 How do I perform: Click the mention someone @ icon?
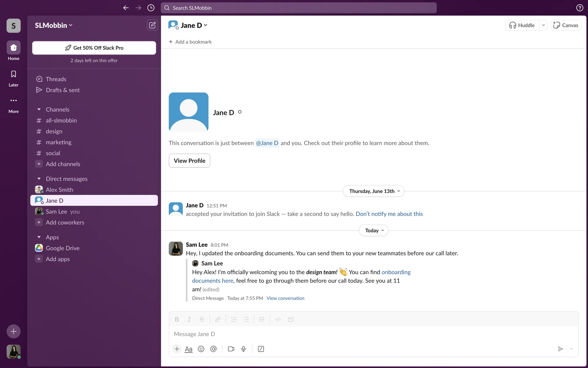pos(213,349)
